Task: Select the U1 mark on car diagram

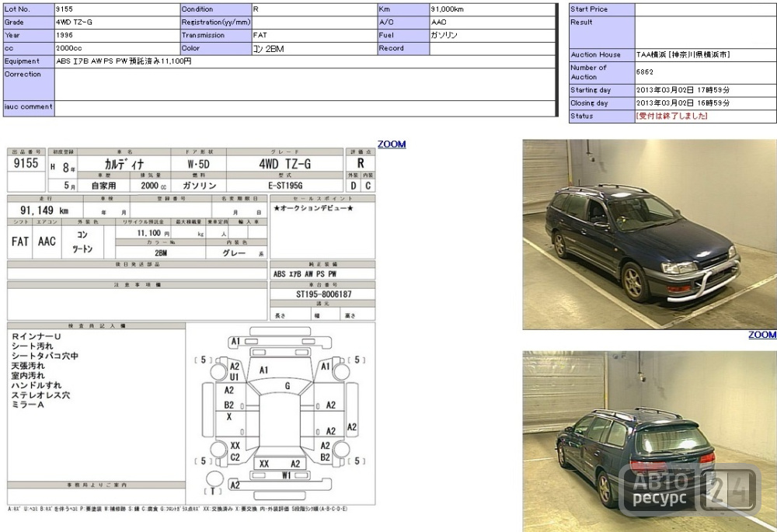Action: (235, 377)
